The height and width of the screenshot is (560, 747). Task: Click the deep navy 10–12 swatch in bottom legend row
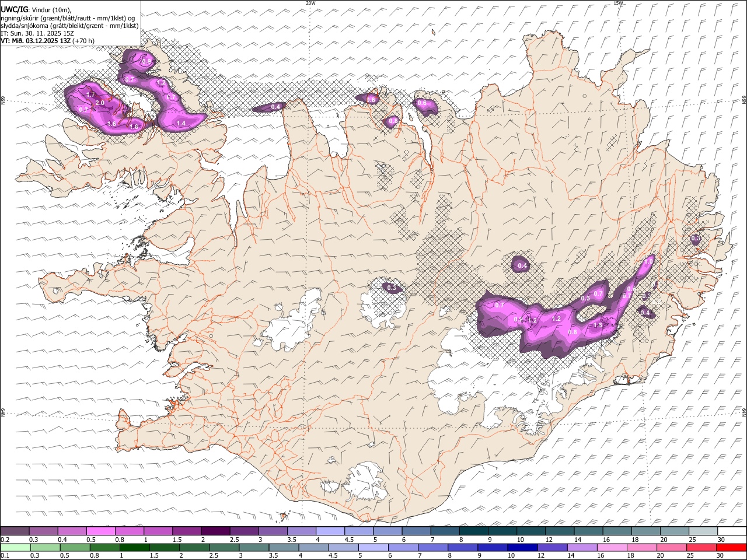(x=521, y=547)
